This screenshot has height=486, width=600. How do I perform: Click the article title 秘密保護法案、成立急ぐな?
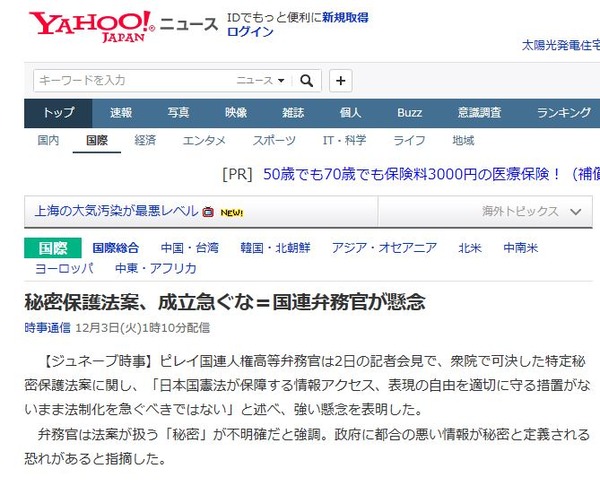[225, 302]
